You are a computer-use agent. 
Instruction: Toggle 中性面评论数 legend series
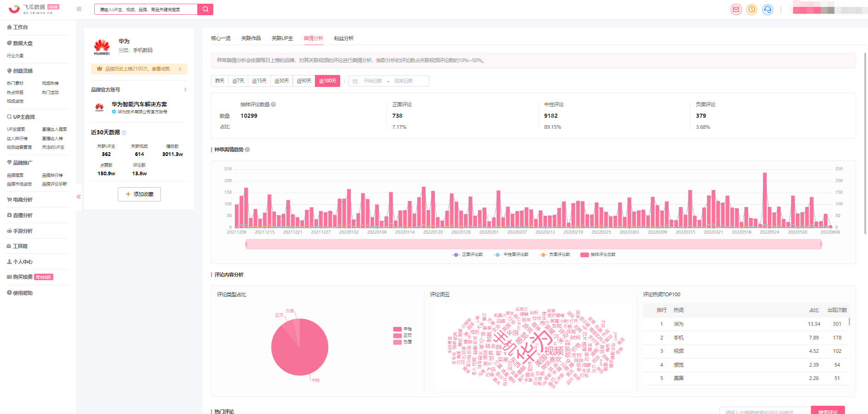coord(511,254)
